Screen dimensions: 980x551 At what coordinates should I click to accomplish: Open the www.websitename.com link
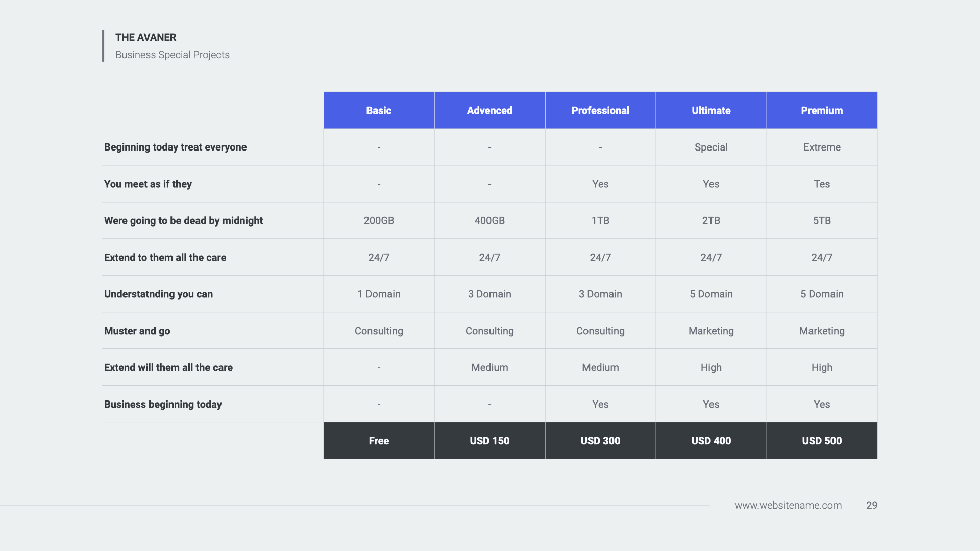[x=788, y=505]
